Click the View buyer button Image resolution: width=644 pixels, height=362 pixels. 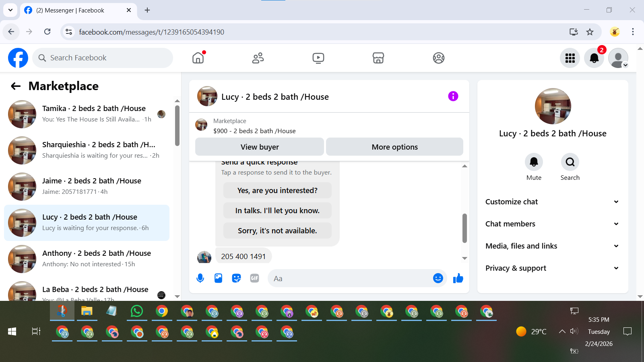(260, 147)
